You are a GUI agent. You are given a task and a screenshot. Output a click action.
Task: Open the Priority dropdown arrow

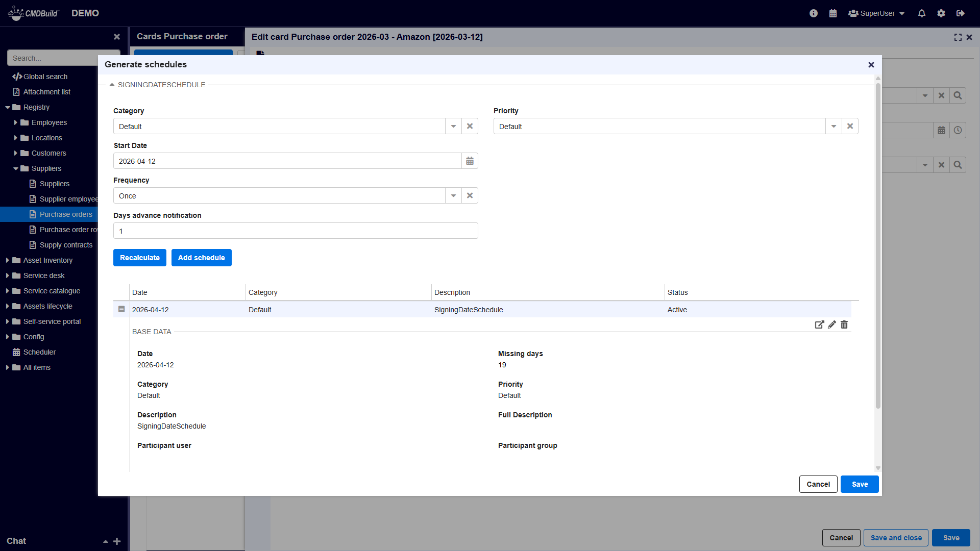click(834, 127)
